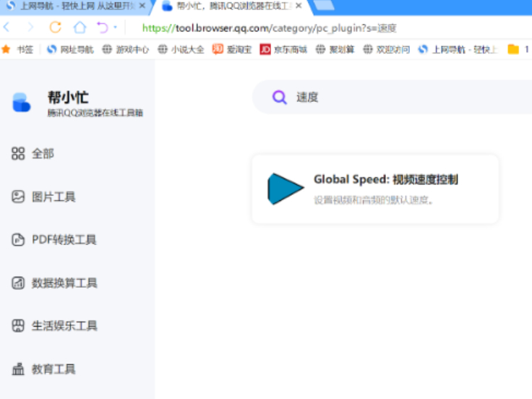Screen dimensions: 532x399
Task: Select the 生活娱乐工具 category
Action: (54, 326)
